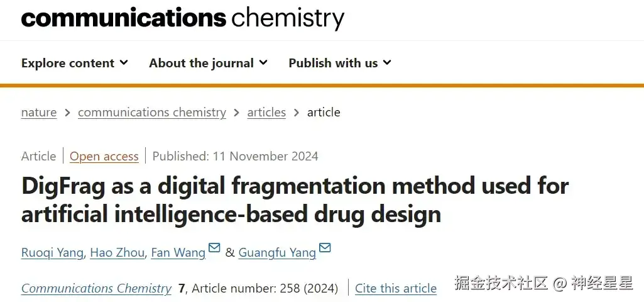Click author name Fan Wang
This screenshot has height=302, width=644.
coord(178,253)
